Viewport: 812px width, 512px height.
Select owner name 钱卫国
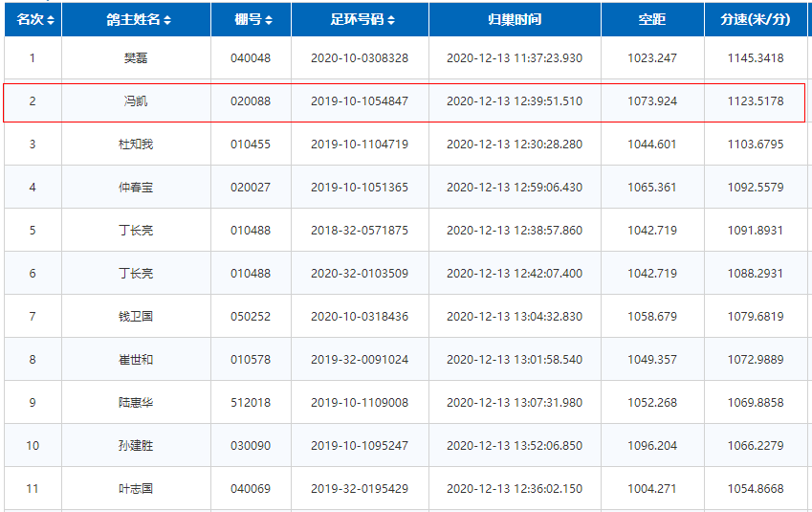pyautogui.click(x=136, y=316)
